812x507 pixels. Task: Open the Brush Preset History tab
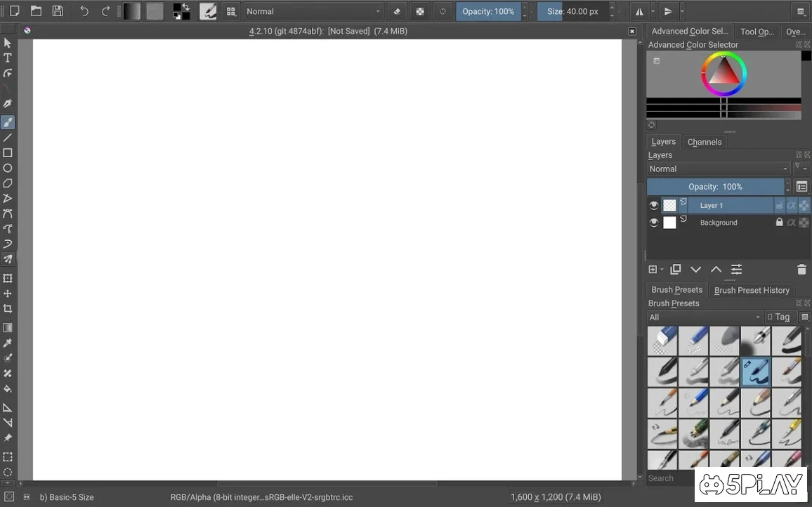point(752,290)
